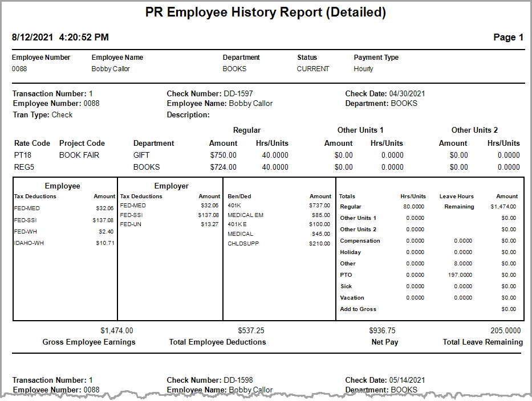532x401 pixels.
Task: Click the Page 1 indicator
Action: click(x=507, y=37)
